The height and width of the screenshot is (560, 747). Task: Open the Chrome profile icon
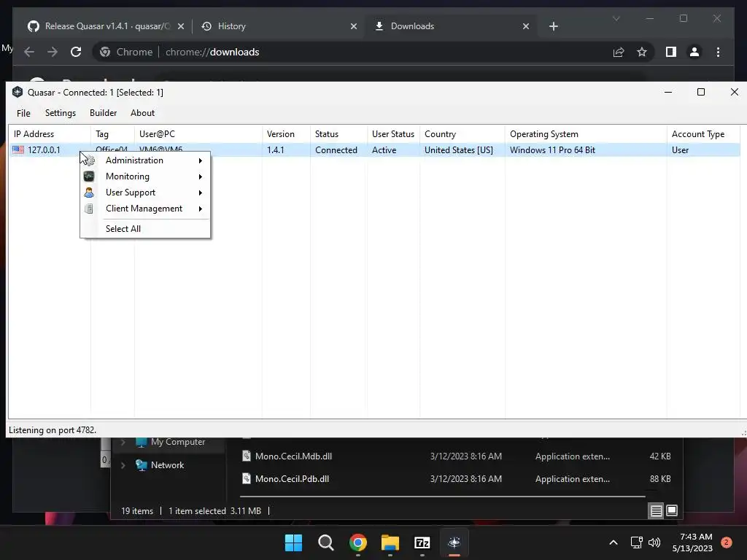point(694,52)
